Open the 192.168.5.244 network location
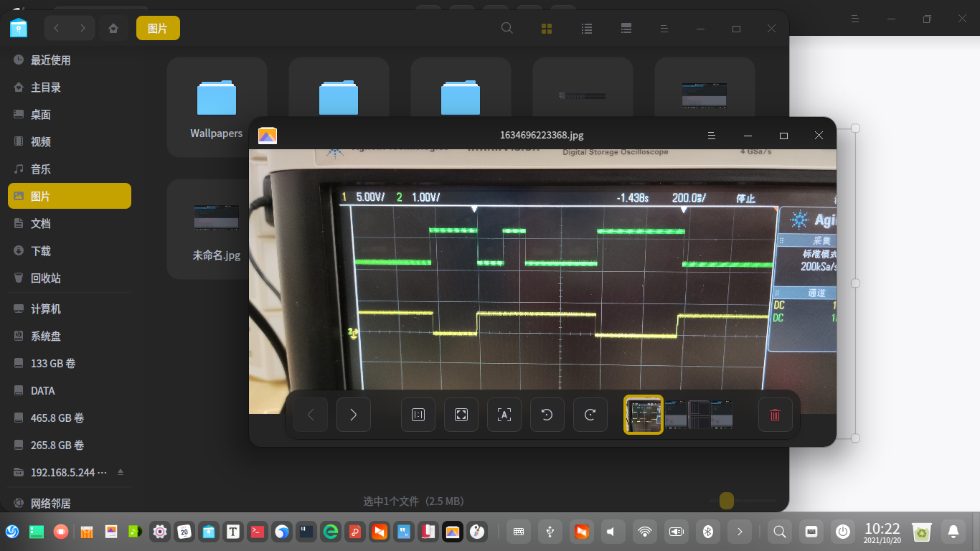This screenshot has width=980, height=551. tap(68, 473)
